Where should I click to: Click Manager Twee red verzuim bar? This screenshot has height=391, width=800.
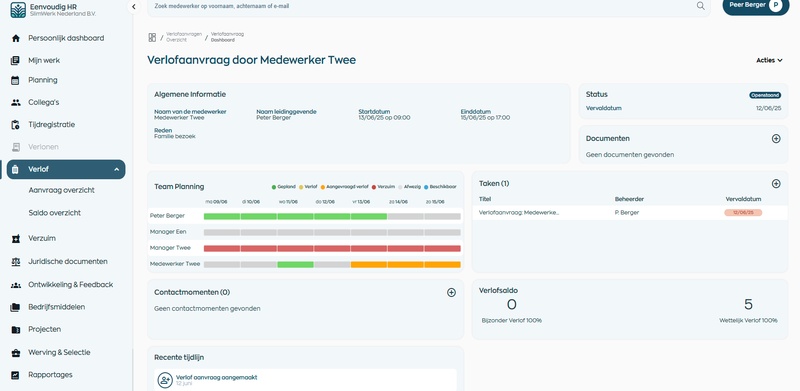click(332, 249)
